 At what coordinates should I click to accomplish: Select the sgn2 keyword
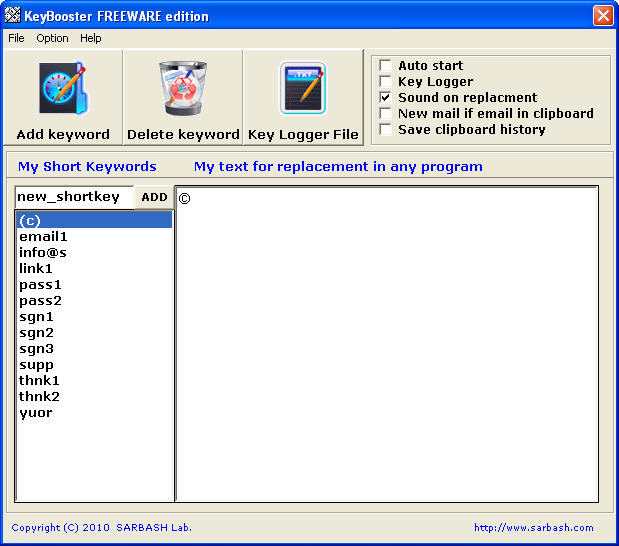(95, 332)
